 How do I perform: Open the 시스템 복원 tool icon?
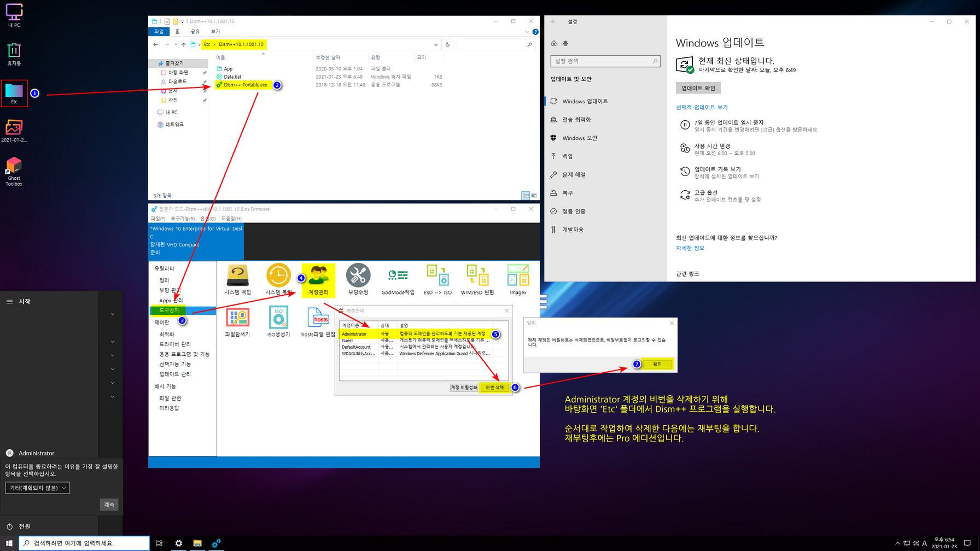click(x=278, y=280)
